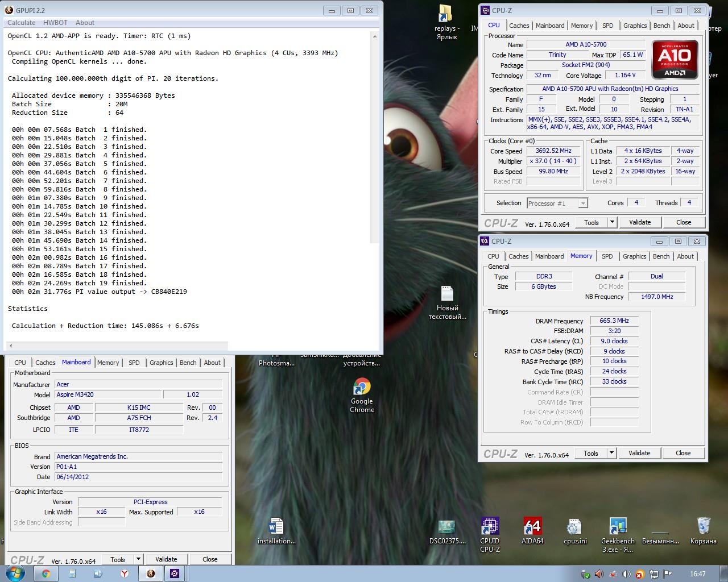Switch to Mainboard tab in top CPU-Z
Viewport: 728px width, 582px height.
pyautogui.click(x=550, y=26)
